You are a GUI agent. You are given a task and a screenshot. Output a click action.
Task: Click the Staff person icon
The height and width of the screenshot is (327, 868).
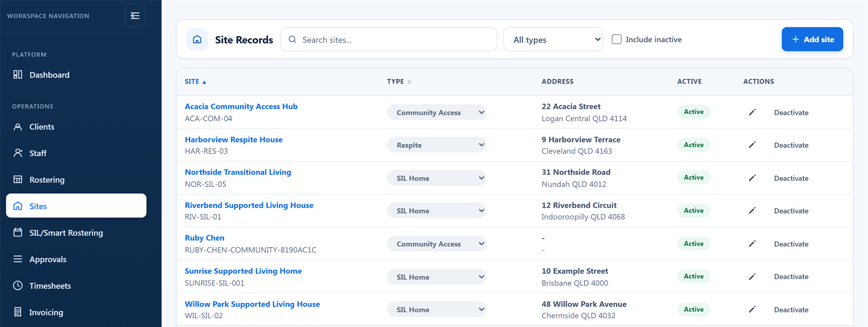click(18, 153)
